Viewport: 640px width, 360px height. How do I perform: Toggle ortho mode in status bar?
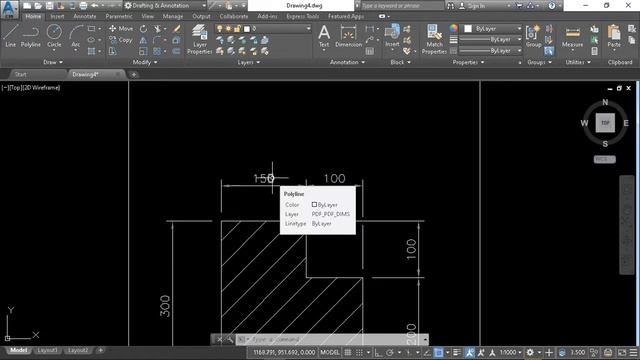click(x=378, y=352)
